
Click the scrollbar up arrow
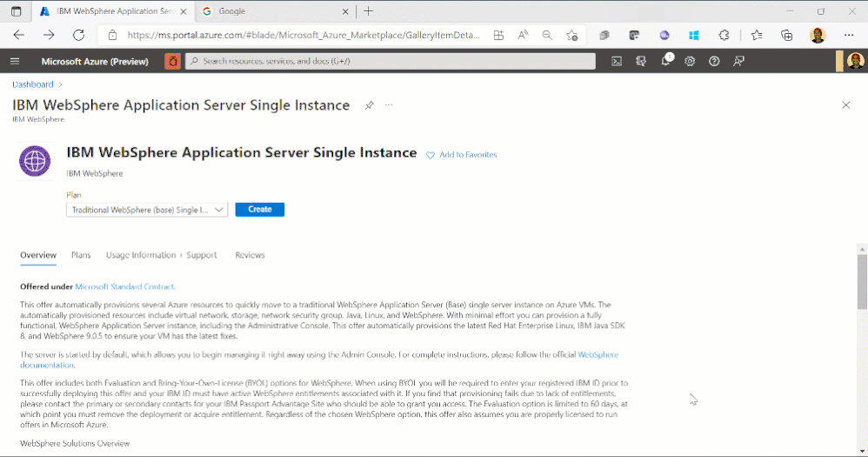pos(862,249)
